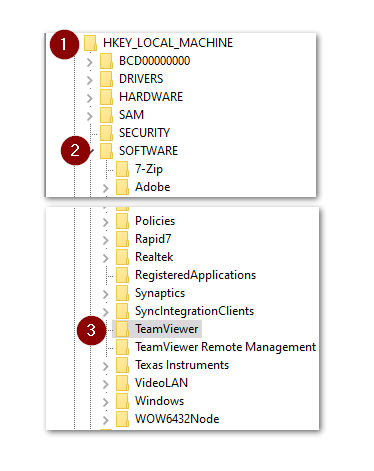This screenshot has height=471, width=374.
Task: Select the Rapid7 key label
Action: pos(153,239)
